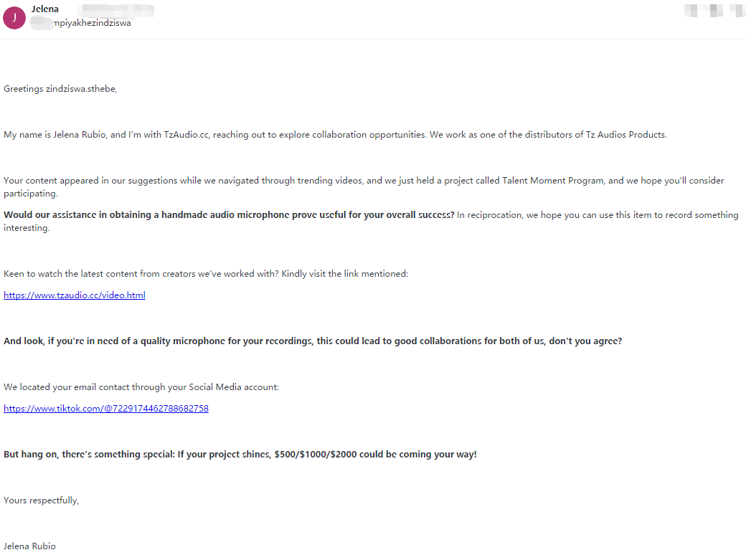Click the sender avatar with letter J

pyautogui.click(x=14, y=17)
